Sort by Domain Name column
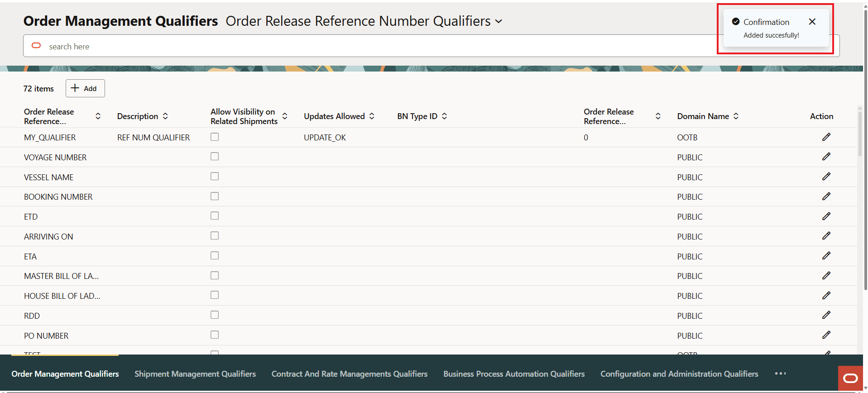Viewport: 868px width, 393px height. [736, 116]
